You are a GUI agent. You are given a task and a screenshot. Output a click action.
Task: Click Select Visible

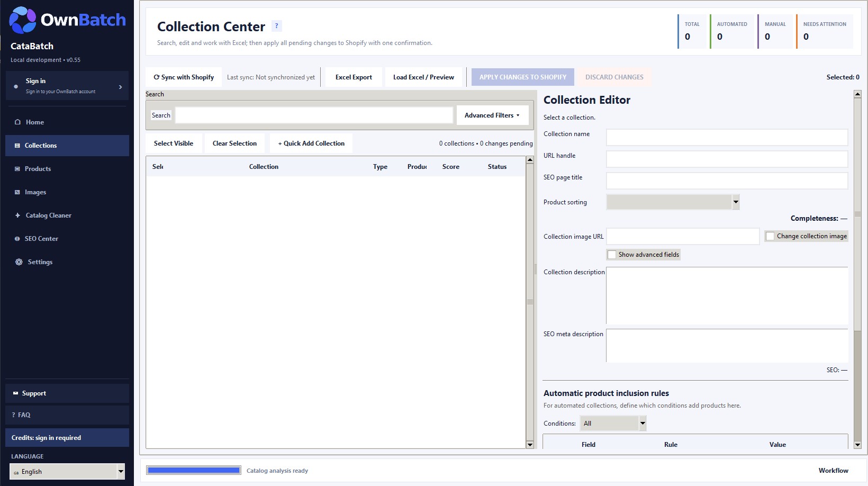[174, 143]
